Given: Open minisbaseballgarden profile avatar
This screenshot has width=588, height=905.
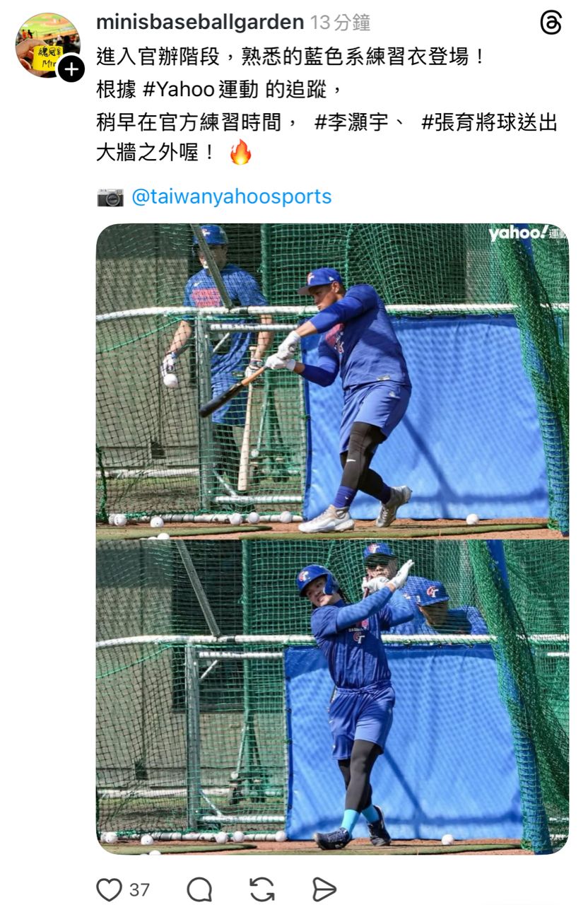Looking at the screenshot, I should pos(47,45).
